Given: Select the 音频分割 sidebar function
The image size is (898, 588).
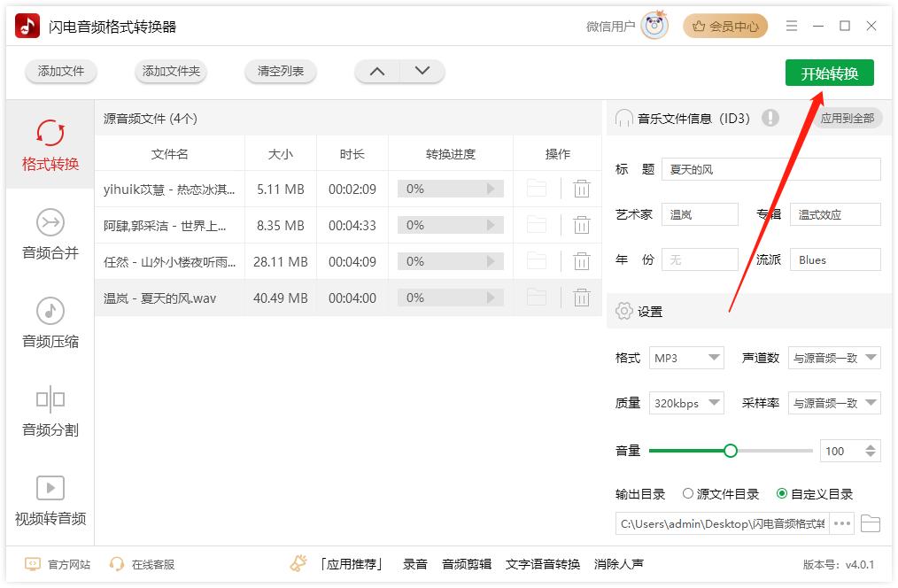Looking at the screenshot, I should coord(49,413).
